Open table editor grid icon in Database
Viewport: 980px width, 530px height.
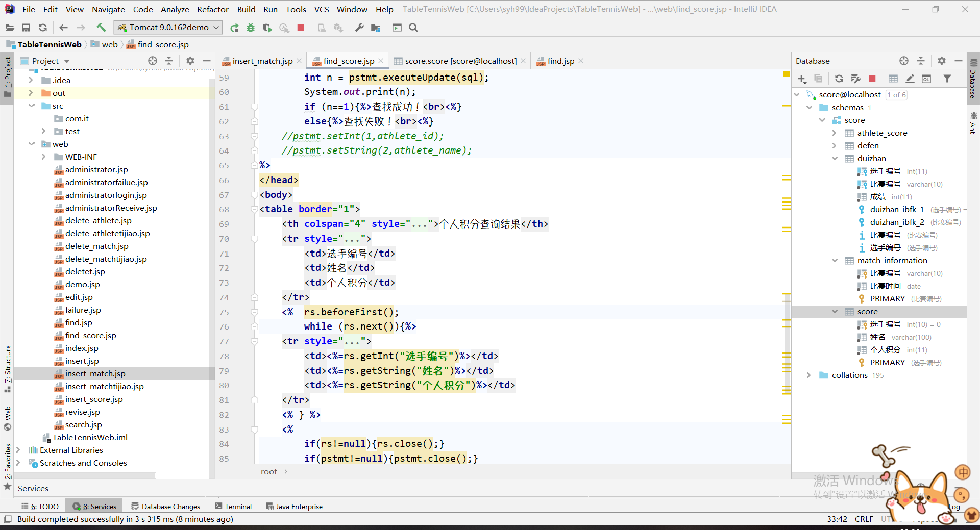tap(893, 79)
